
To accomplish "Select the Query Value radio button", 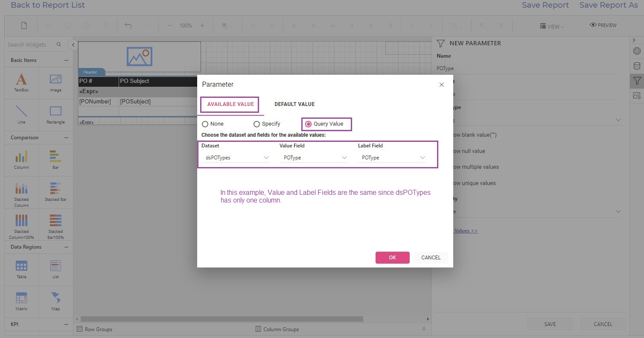I will [309, 124].
